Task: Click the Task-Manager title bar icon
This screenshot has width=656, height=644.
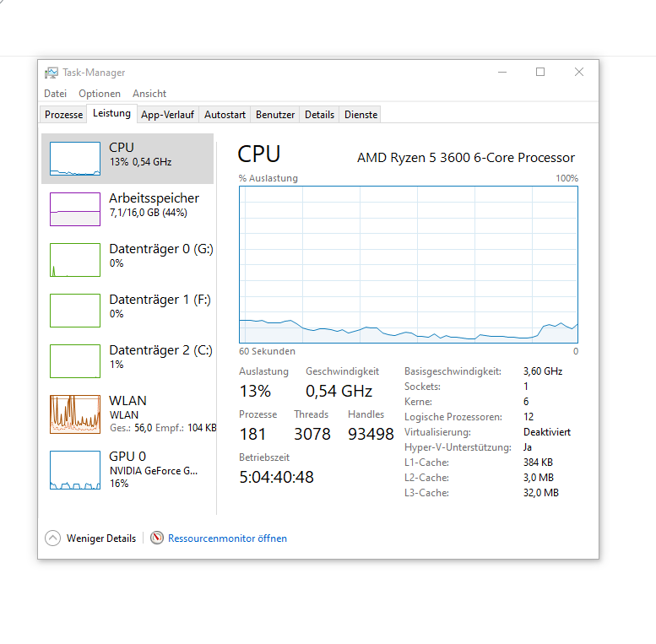Action: pyautogui.click(x=52, y=73)
